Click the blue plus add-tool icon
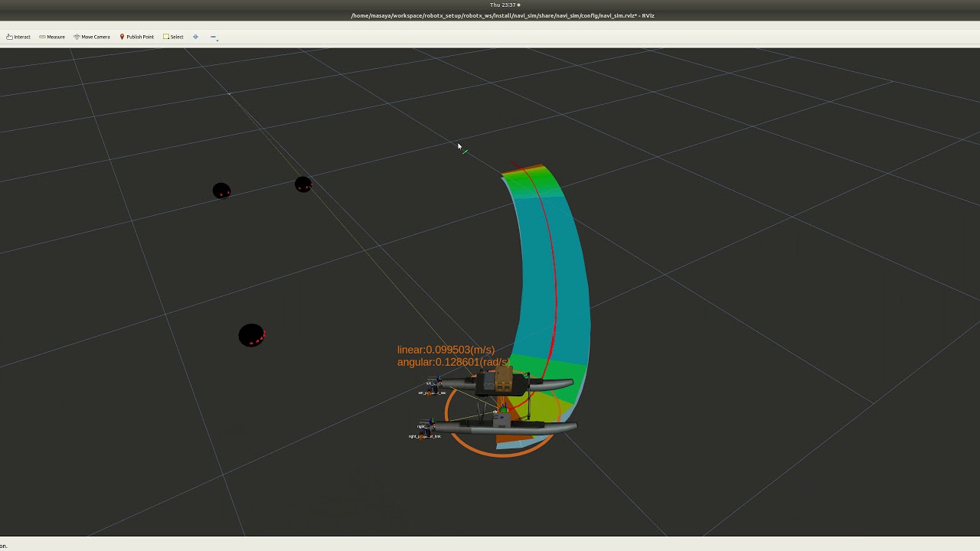980x551 pixels. click(x=195, y=37)
